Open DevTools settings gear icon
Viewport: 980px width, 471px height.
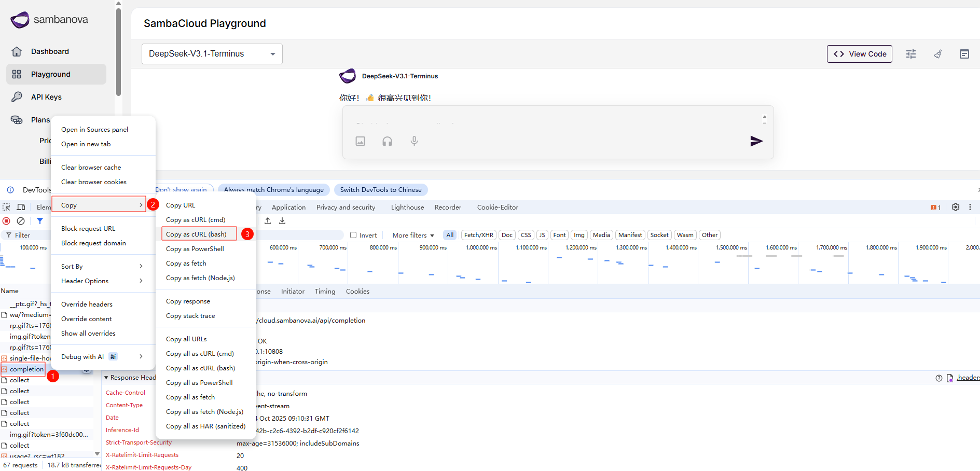coord(956,207)
